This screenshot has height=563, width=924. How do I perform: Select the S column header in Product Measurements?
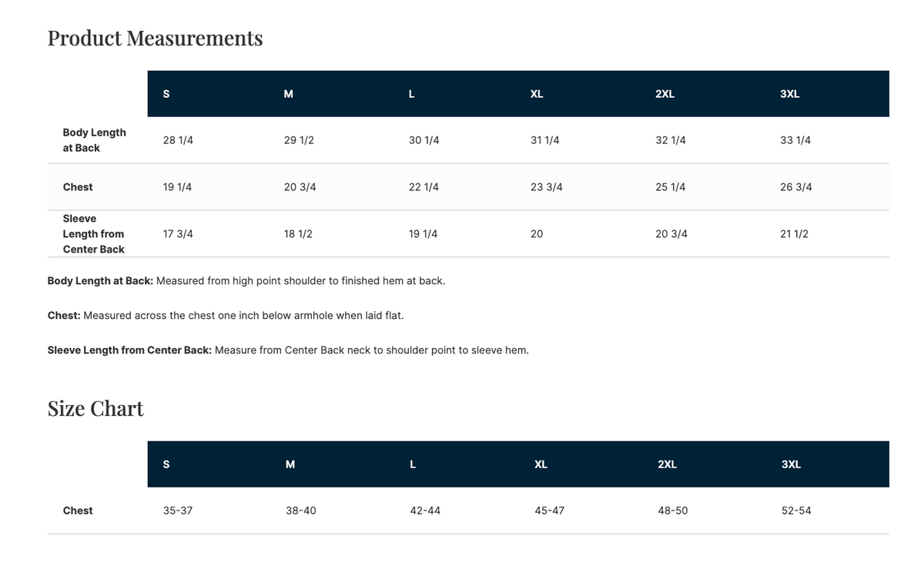click(166, 94)
